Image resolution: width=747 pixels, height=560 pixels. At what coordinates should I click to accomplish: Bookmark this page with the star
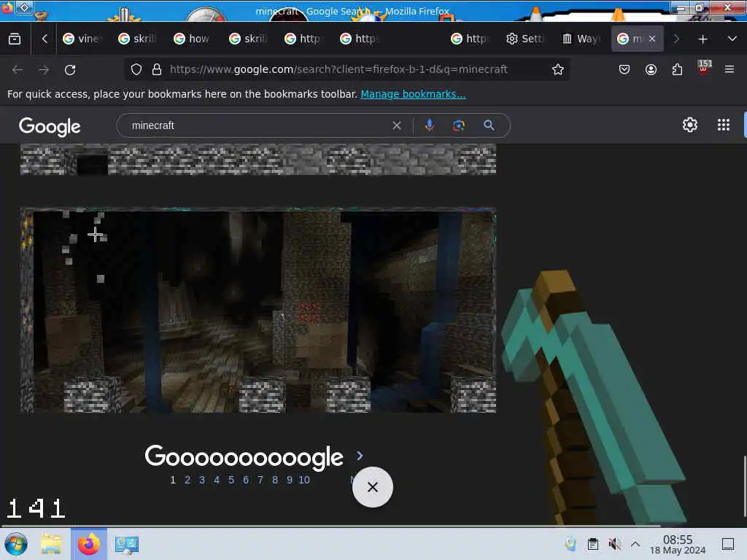coord(558,69)
